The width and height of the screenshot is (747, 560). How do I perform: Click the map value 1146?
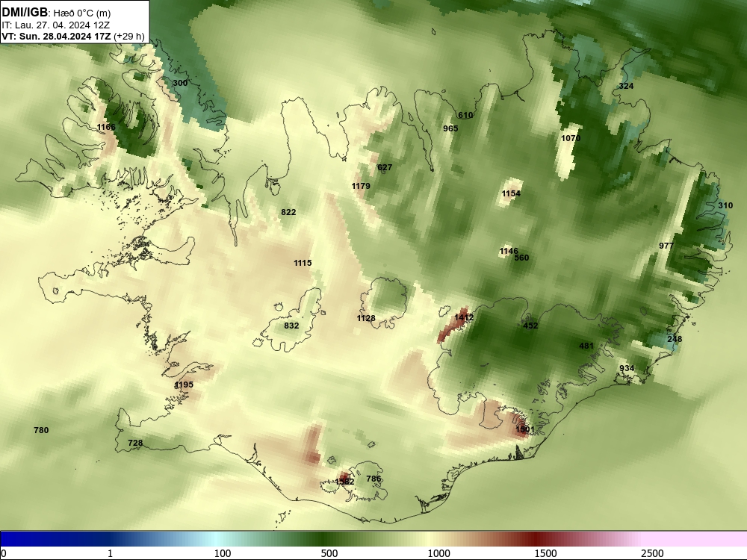coord(509,251)
